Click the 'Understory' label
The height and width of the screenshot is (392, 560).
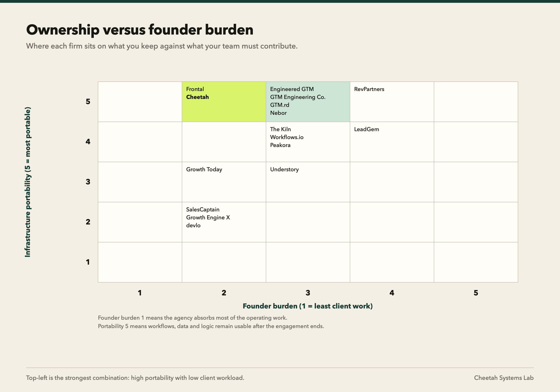click(x=284, y=170)
